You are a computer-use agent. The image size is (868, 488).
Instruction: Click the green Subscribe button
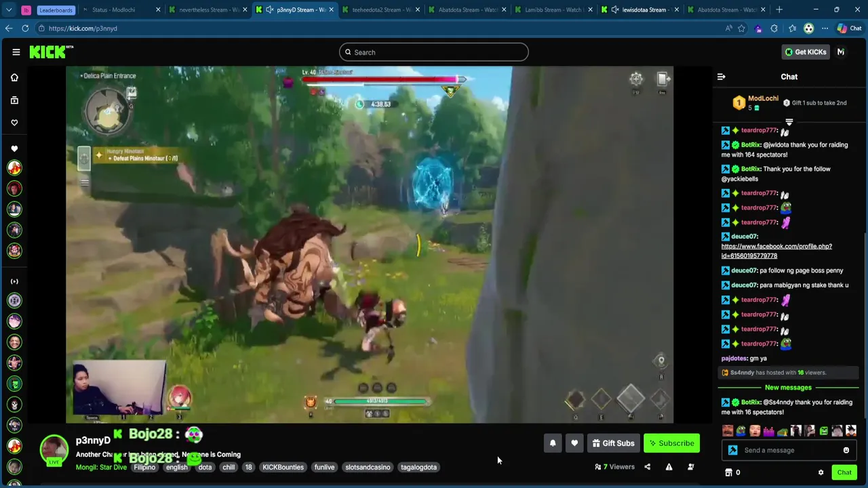point(671,443)
